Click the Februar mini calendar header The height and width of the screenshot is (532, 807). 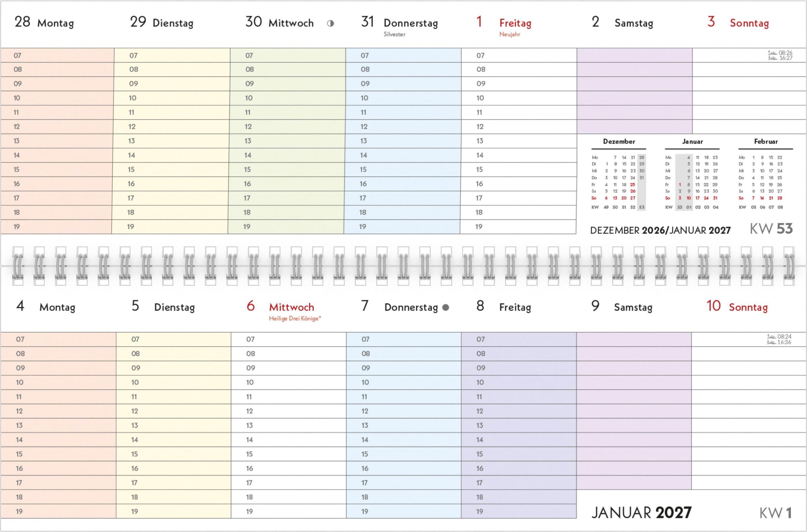(766, 141)
